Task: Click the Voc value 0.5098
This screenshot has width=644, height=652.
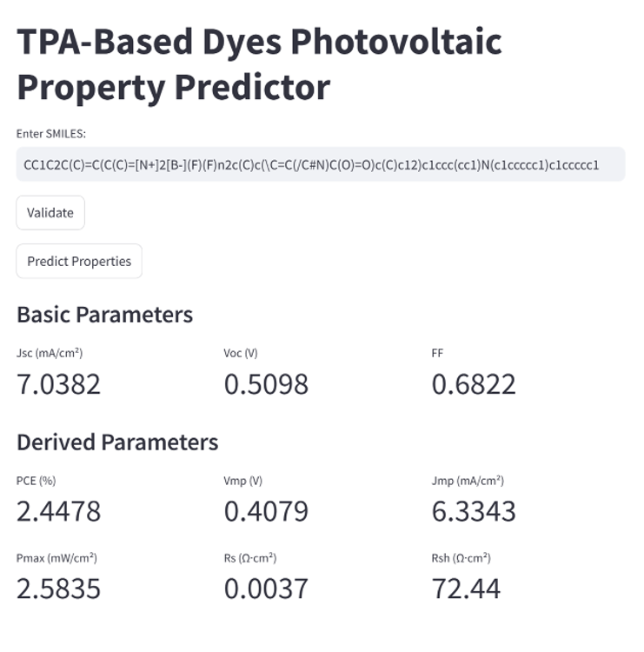Action: (266, 383)
